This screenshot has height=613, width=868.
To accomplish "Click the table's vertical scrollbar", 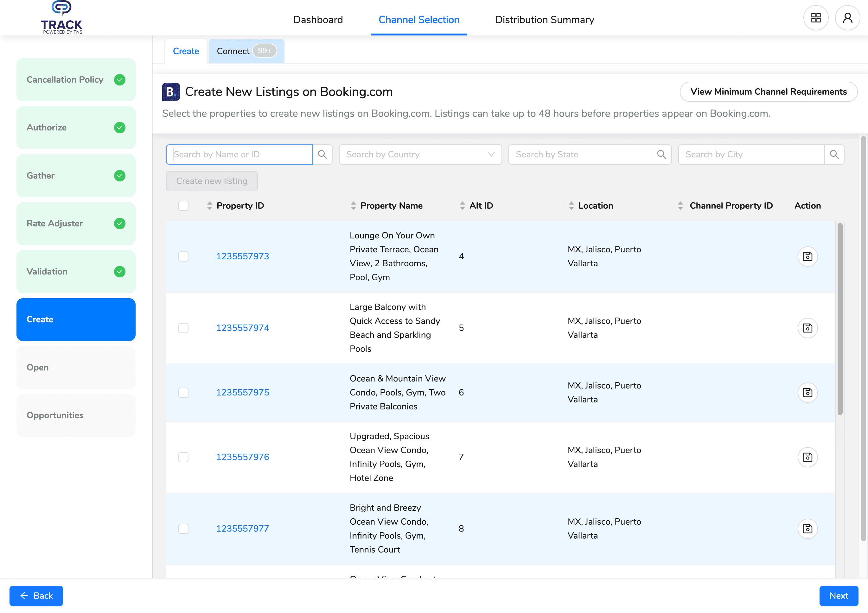I will 839,319.
